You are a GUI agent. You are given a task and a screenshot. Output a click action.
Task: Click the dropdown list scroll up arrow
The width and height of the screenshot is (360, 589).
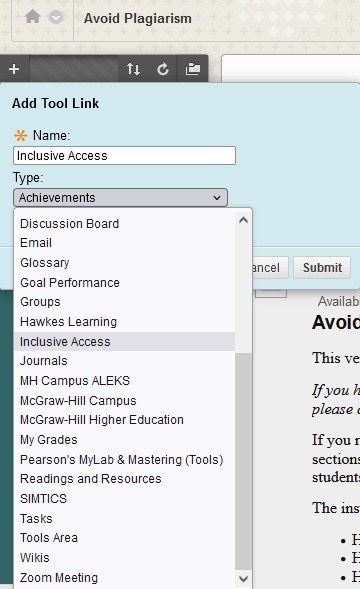pyautogui.click(x=244, y=220)
